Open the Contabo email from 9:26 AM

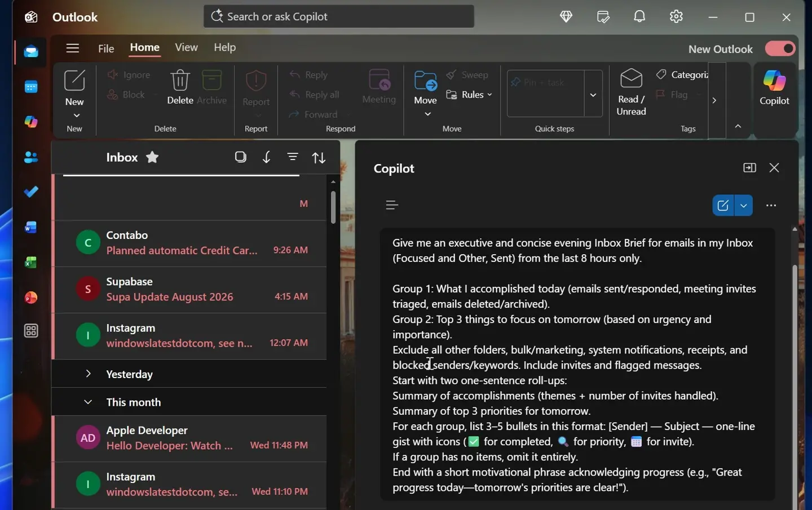click(189, 243)
